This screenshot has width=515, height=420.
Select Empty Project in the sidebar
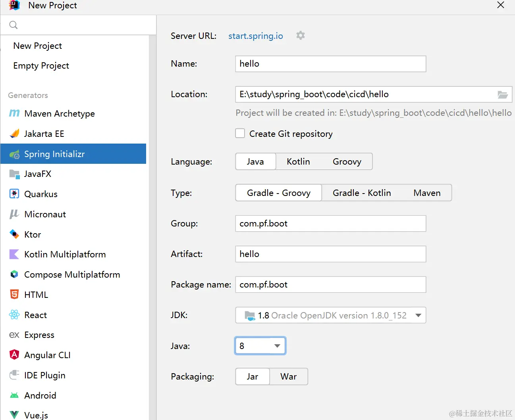coord(41,65)
